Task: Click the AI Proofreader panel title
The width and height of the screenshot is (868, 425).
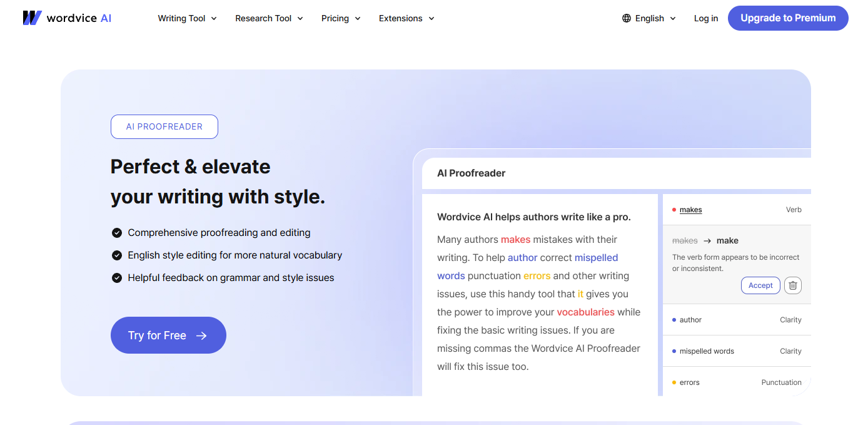Action: [x=471, y=173]
